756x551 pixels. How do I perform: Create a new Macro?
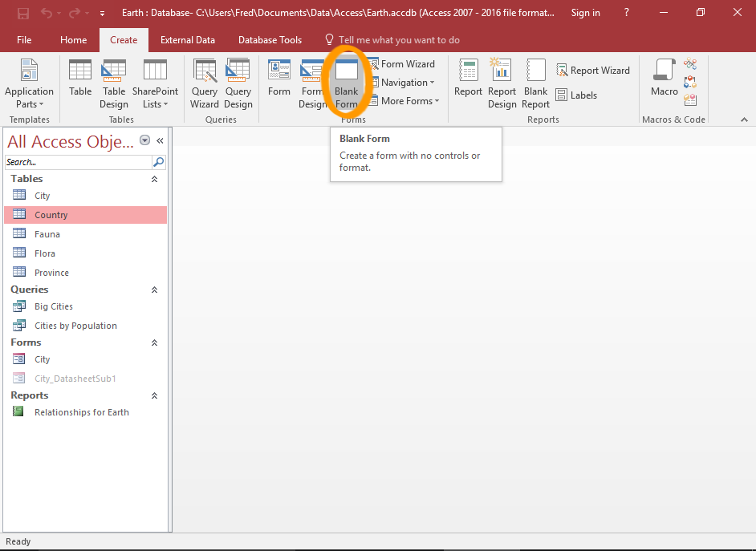pyautogui.click(x=663, y=83)
